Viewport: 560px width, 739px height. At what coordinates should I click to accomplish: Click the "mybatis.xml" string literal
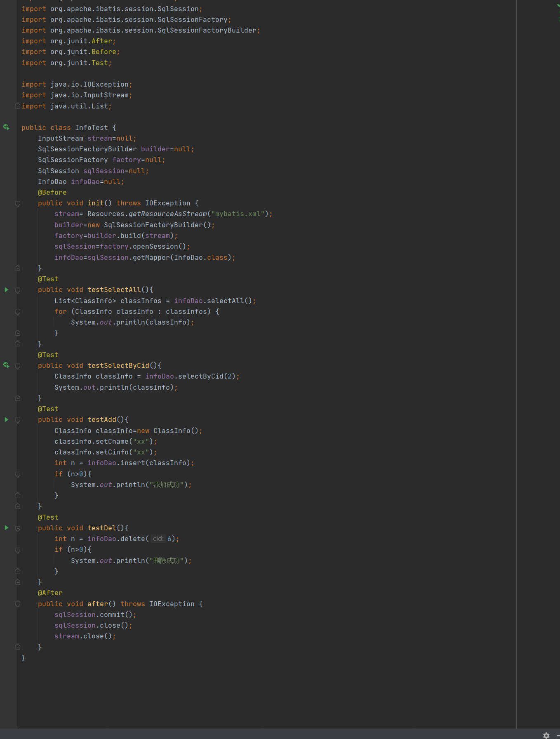tap(238, 214)
